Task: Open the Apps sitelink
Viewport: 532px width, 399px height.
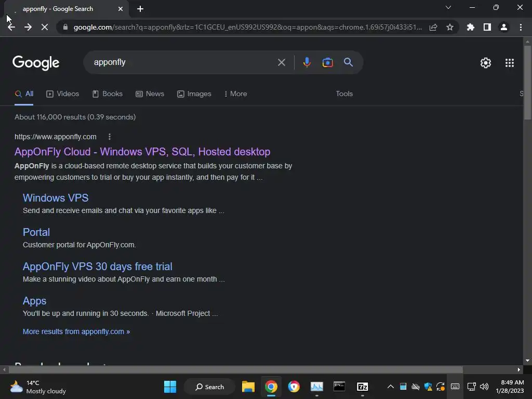Action: click(34, 301)
